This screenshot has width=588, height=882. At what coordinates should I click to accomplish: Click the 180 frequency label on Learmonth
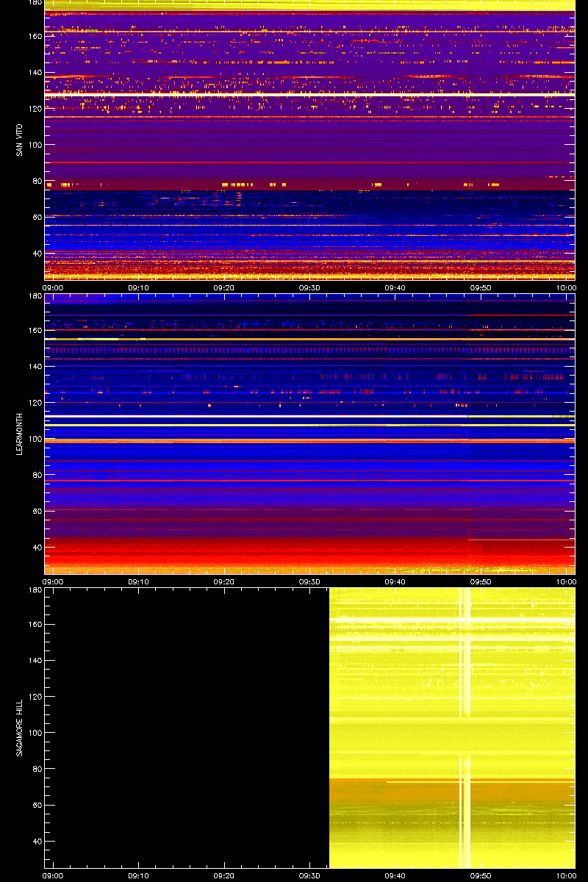click(35, 297)
